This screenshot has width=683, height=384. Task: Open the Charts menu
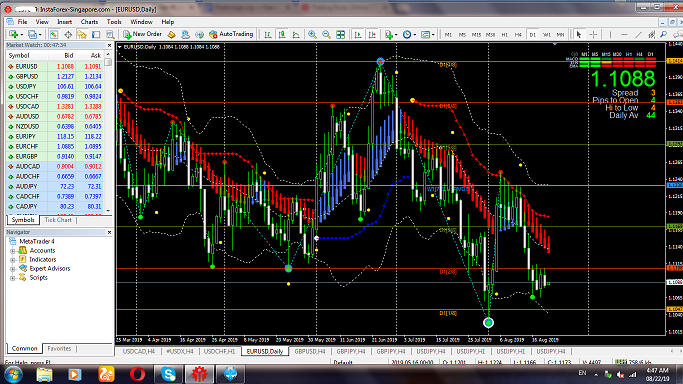click(89, 22)
